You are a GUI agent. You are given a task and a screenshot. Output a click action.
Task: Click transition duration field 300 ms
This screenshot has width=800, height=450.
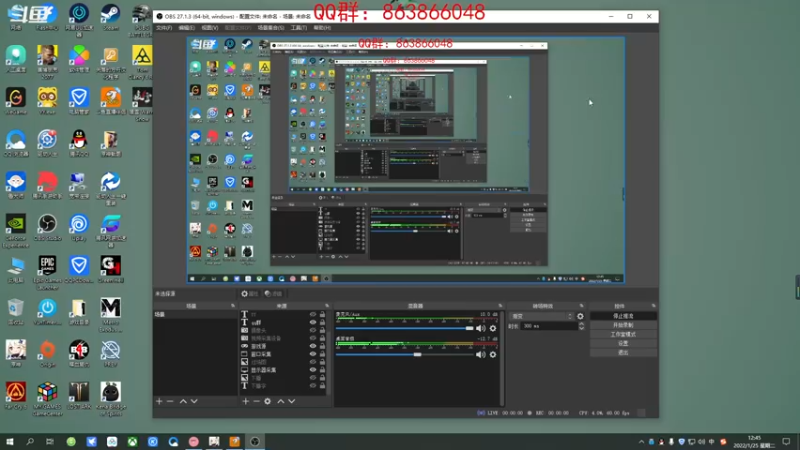548,326
